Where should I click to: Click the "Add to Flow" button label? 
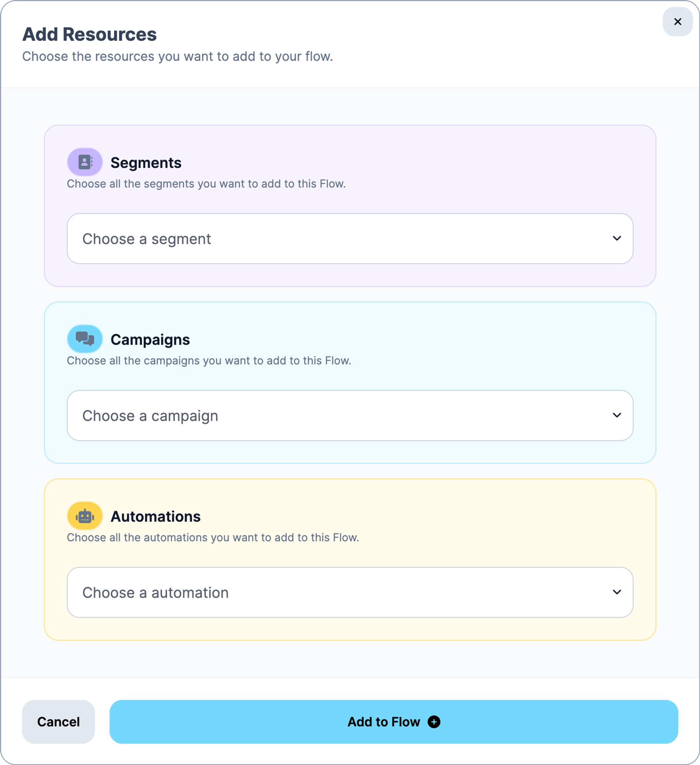[x=384, y=722]
